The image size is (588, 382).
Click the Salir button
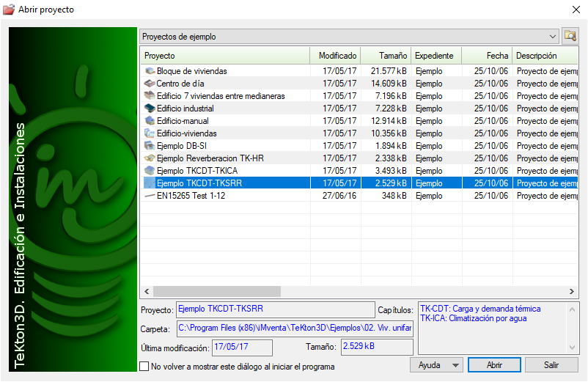coord(551,364)
